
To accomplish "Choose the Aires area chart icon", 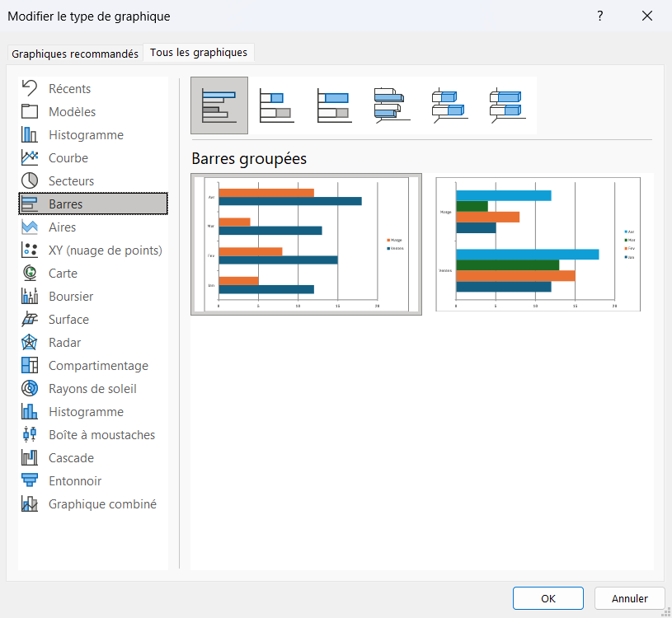I will pyautogui.click(x=30, y=227).
